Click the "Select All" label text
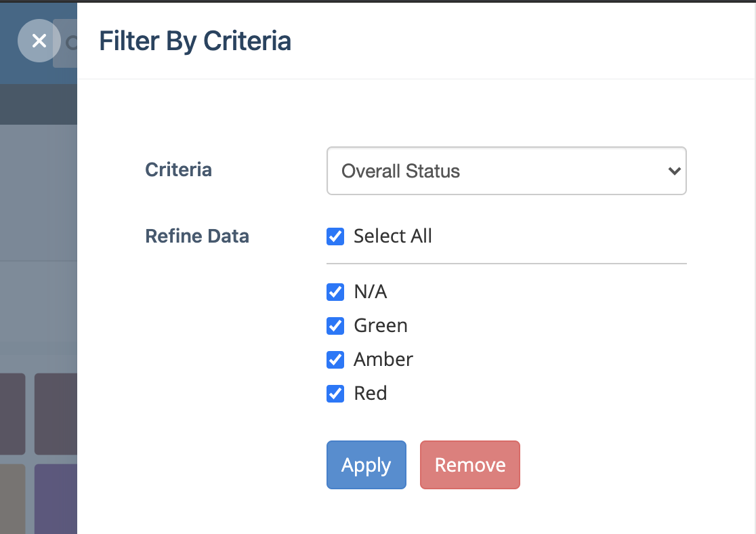Viewport: 756px width, 534px height. point(393,237)
